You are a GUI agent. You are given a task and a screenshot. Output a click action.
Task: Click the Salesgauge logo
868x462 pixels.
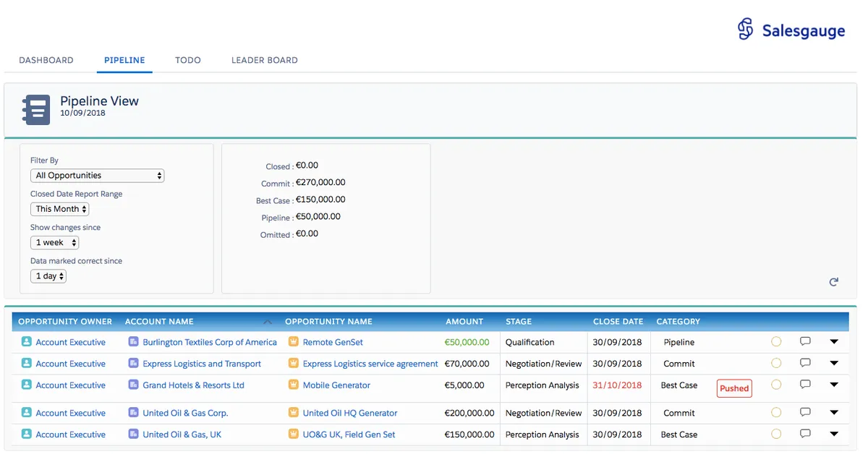tap(791, 30)
